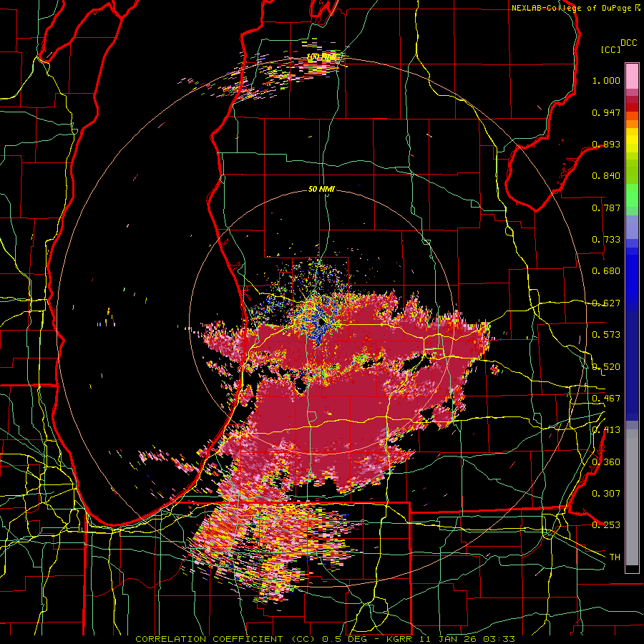Click the 50 NMI range ring label
Viewport: 644px width, 644px height.
pyautogui.click(x=321, y=190)
